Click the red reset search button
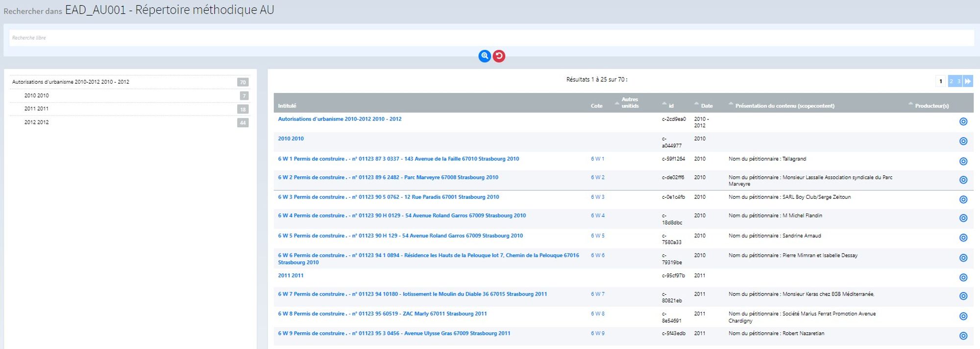980x349 pixels. [x=499, y=56]
